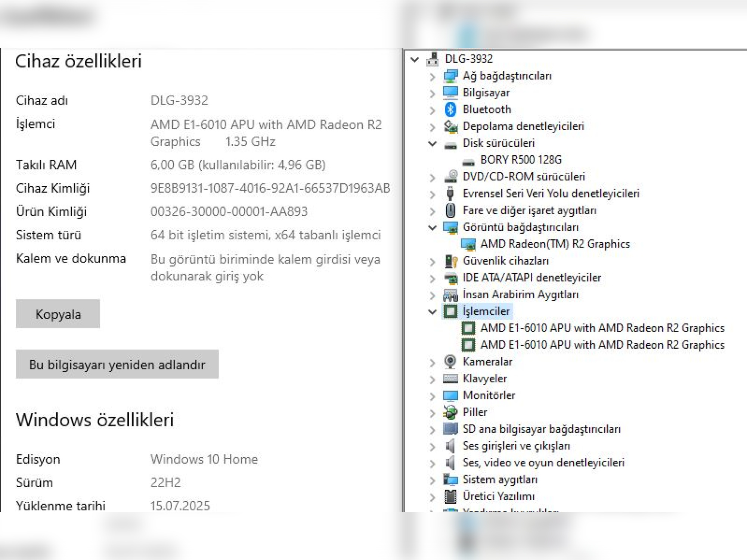
Task: Click the Yüklenme tarihi value 15.07.2025
Action: (x=180, y=506)
